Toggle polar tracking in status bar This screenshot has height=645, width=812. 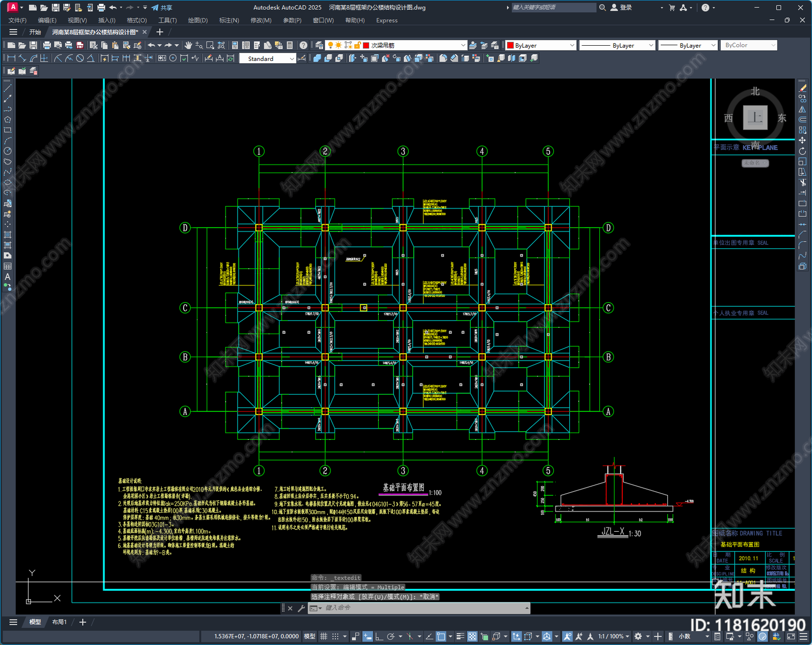[x=391, y=636]
